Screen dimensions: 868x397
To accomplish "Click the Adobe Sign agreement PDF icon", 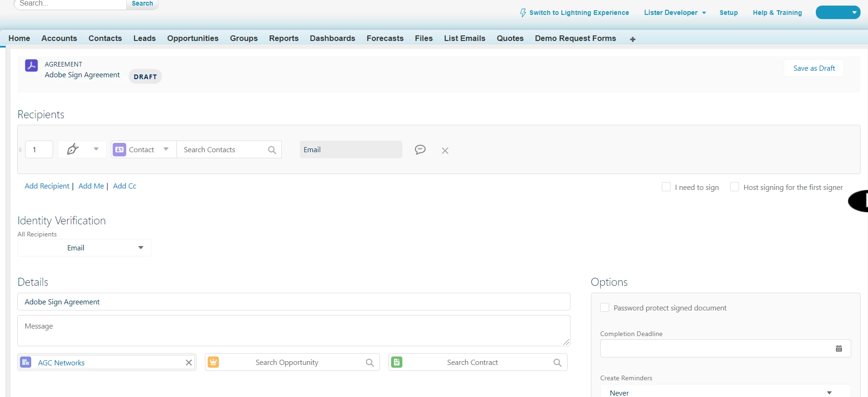I will pos(31,66).
